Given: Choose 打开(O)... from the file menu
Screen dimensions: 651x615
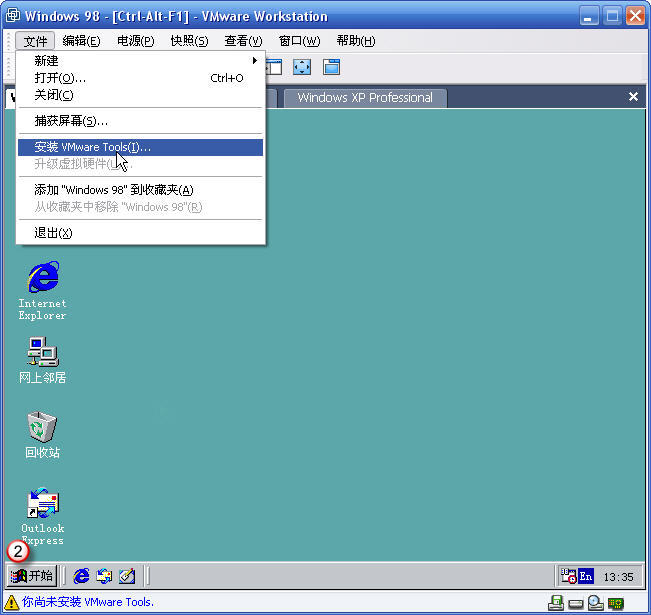Looking at the screenshot, I should tap(140, 78).
